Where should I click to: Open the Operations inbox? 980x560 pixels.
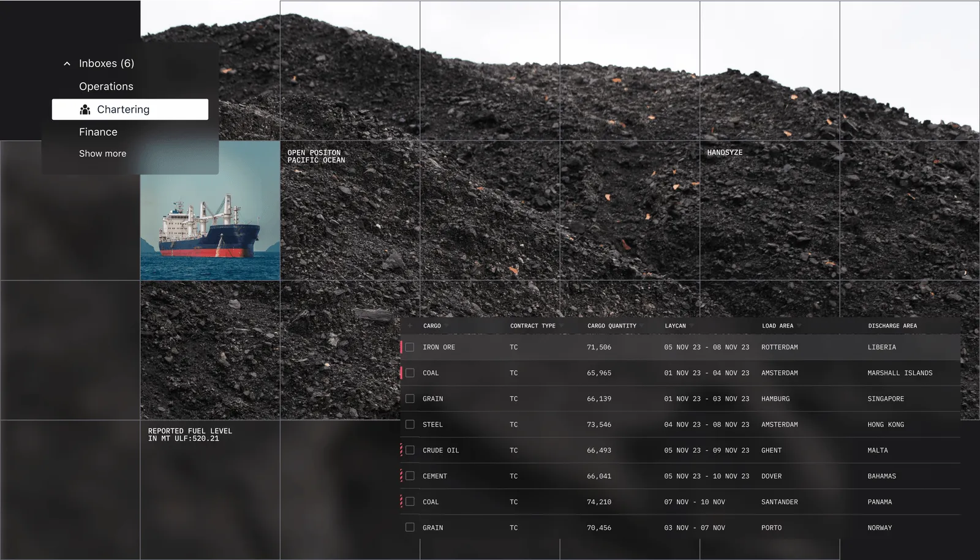pyautogui.click(x=106, y=86)
